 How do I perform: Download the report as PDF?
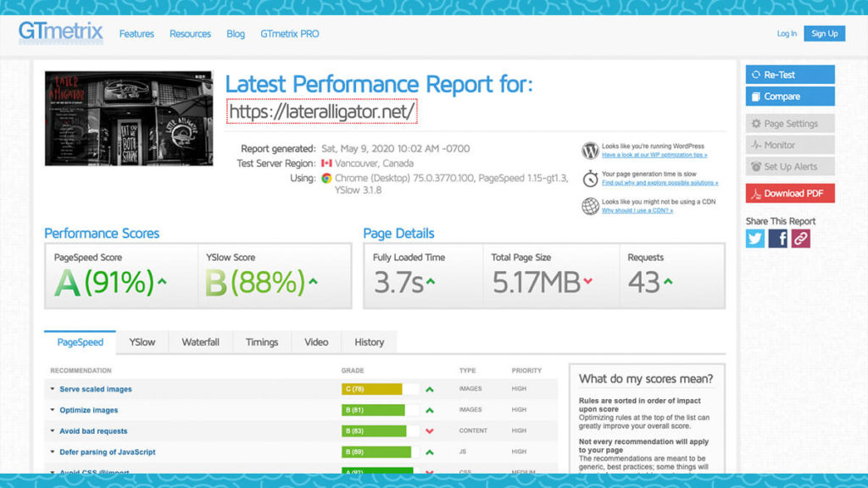coord(790,193)
